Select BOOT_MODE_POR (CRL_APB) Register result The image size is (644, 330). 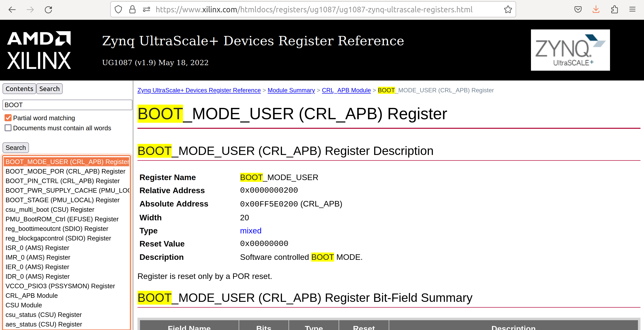click(x=65, y=171)
